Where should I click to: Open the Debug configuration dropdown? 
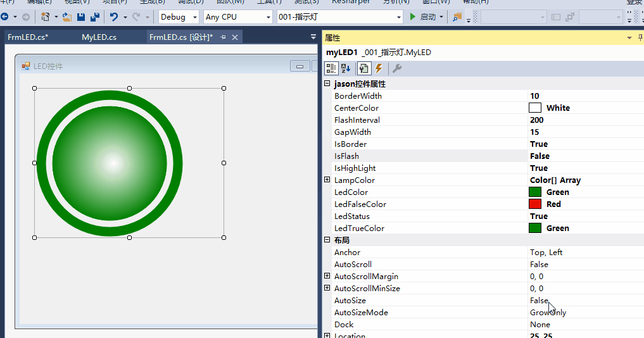pos(195,17)
